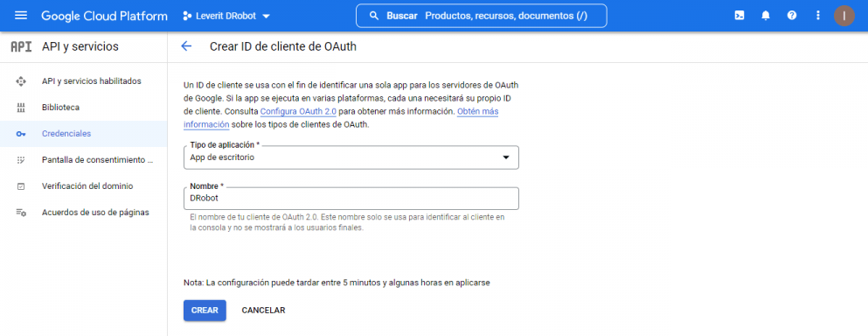Click the magnifier search icon
Screen dimensions: 868x336
point(374,16)
